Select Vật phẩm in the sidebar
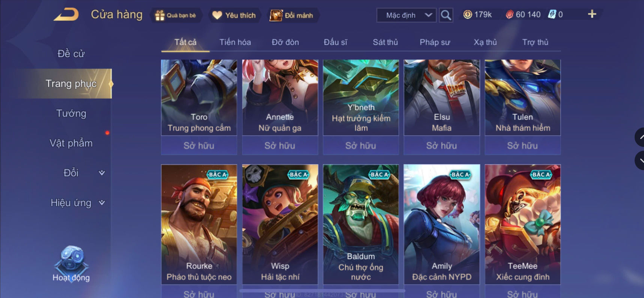This screenshot has height=298, width=644. point(71,143)
